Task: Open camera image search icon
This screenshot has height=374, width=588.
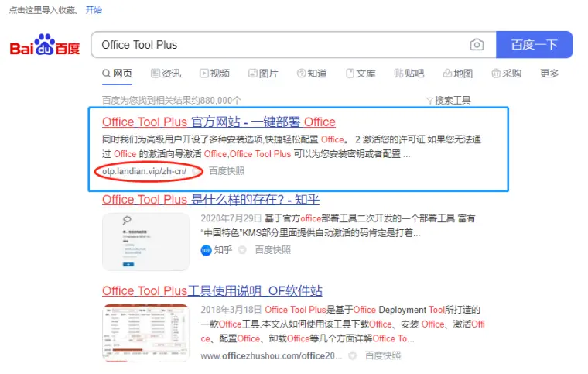Action: click(x=477, y=45)
